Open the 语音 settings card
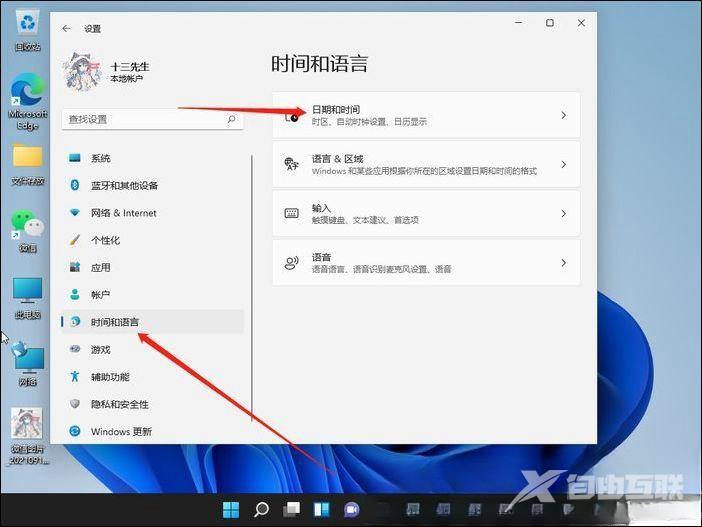Image resolution: width=702 pixels, height=527 pixels. coord(426,263)
